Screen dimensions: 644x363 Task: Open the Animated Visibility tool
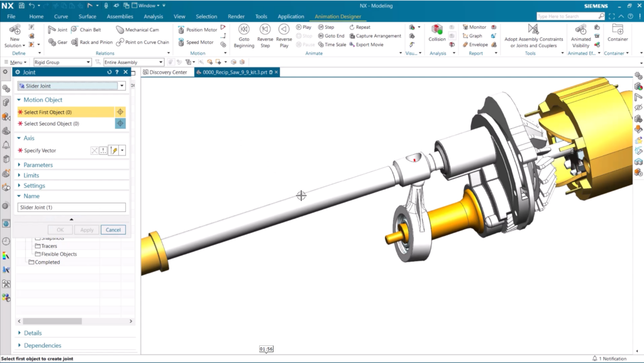pos(580,32)
